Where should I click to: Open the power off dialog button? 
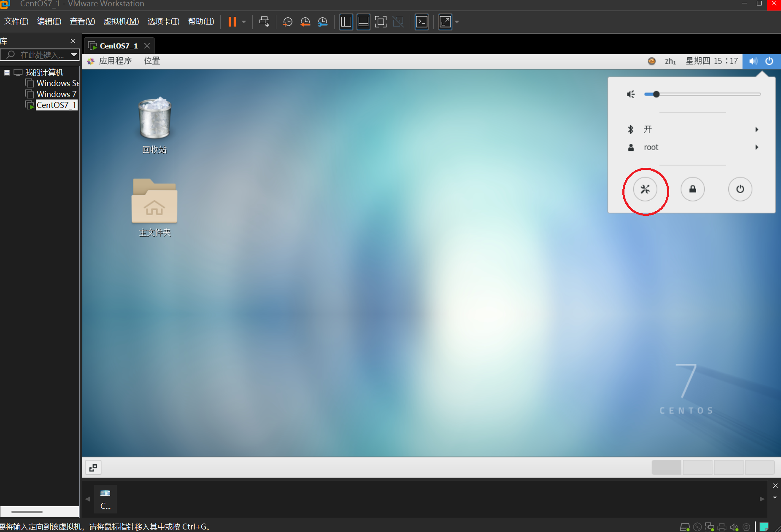tap(740, 189)
